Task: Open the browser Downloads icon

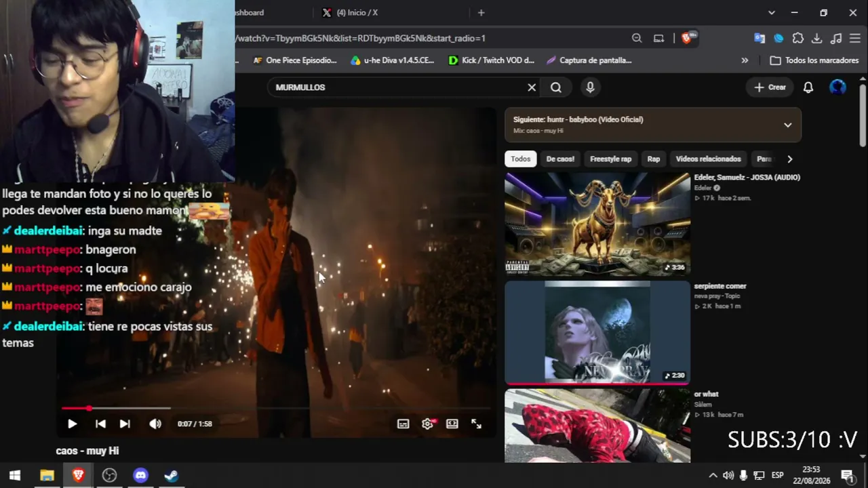Action: (x=817, y=38)
